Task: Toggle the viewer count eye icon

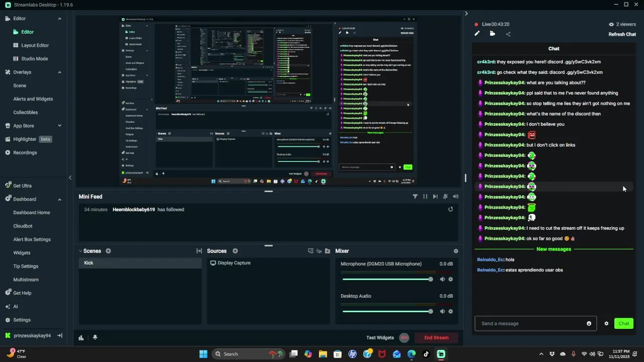Action: point(611,24)
